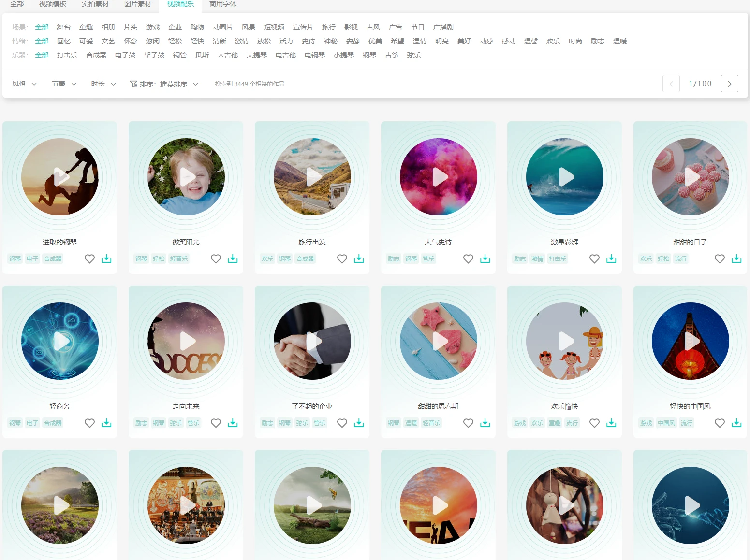The height and width of the screenshot is (560, 750).
Task: Click the 合成器 tag on 旅行出发
Action: [x=305, y=259]
